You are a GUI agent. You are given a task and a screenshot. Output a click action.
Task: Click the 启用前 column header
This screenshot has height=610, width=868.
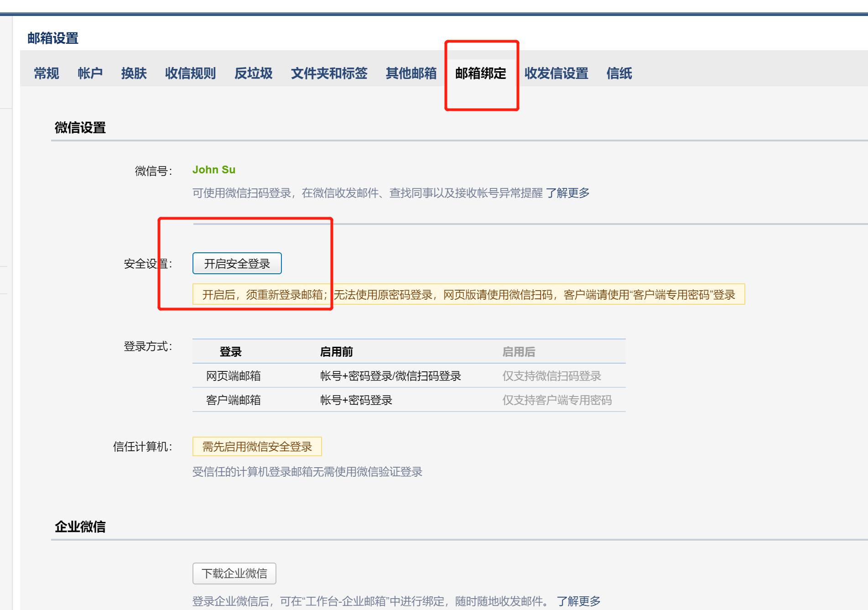click(x=337, y=352)
